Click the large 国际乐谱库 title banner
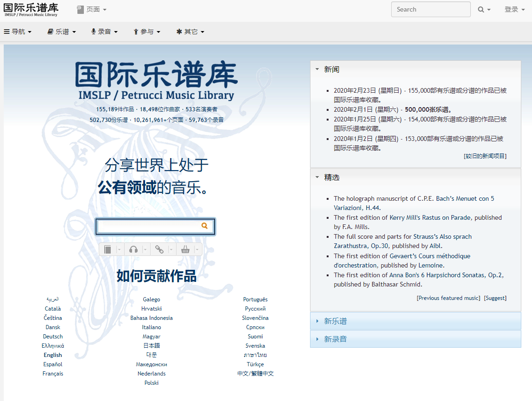 tap(157, 81)
